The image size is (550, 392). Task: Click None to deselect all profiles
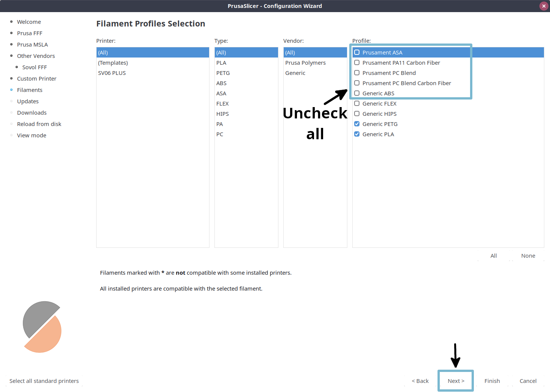[528, 255]
